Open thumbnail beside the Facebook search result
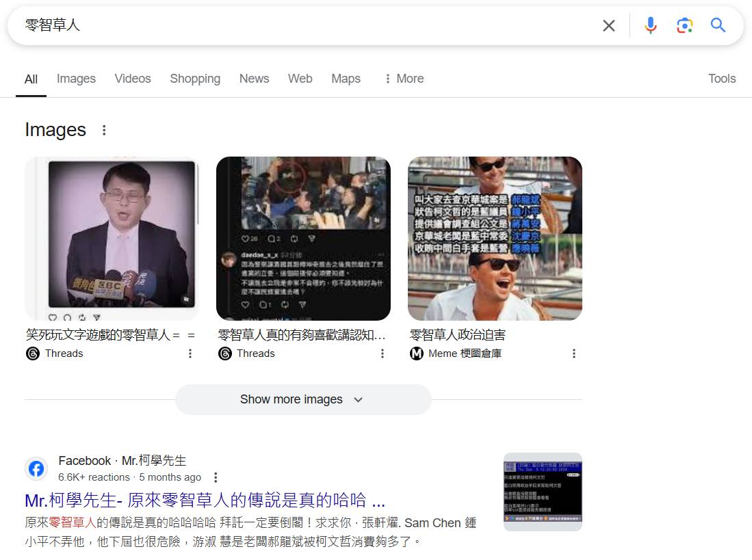The height and width of the screenshot is (560, 752). point(543,492)
